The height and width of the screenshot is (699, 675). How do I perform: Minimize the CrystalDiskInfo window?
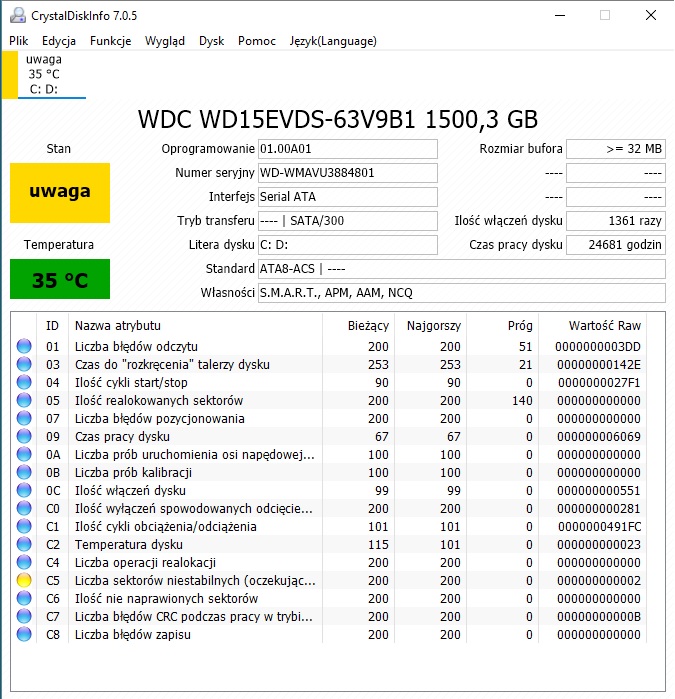(560, 15)
